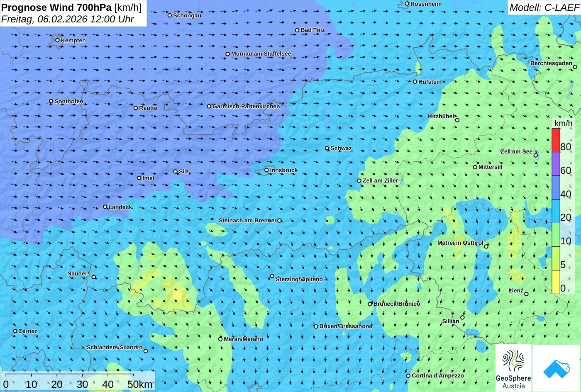This screenshot has width=581, height=392.
Task: Click the GeoSphere Austria logo
Action: coord(513,368)
